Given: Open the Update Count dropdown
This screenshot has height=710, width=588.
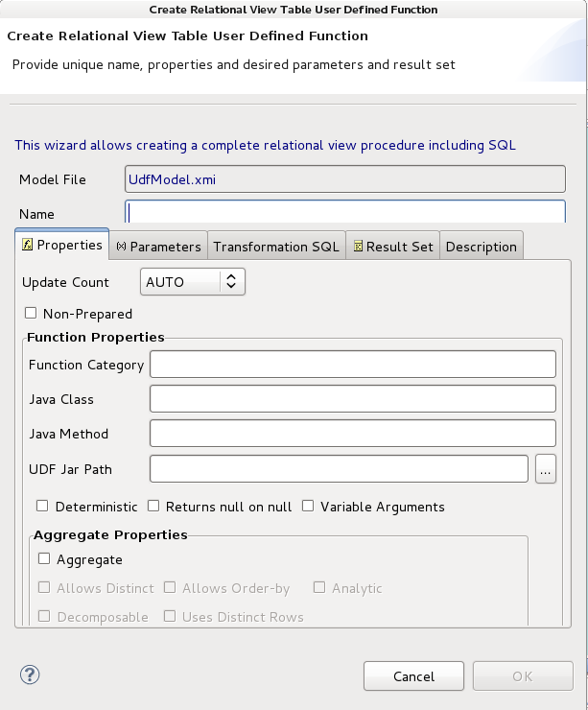Looking at the screenshot, I should coord(193,282).
